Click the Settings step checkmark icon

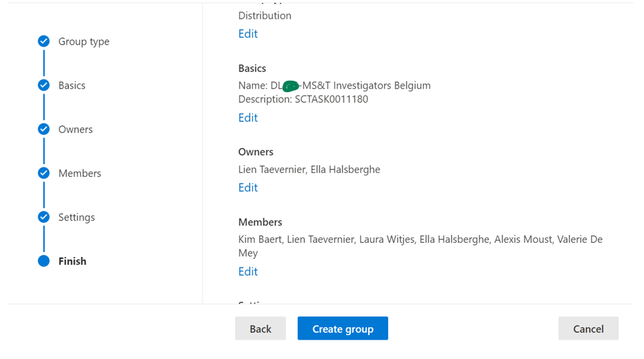[43, 218]
